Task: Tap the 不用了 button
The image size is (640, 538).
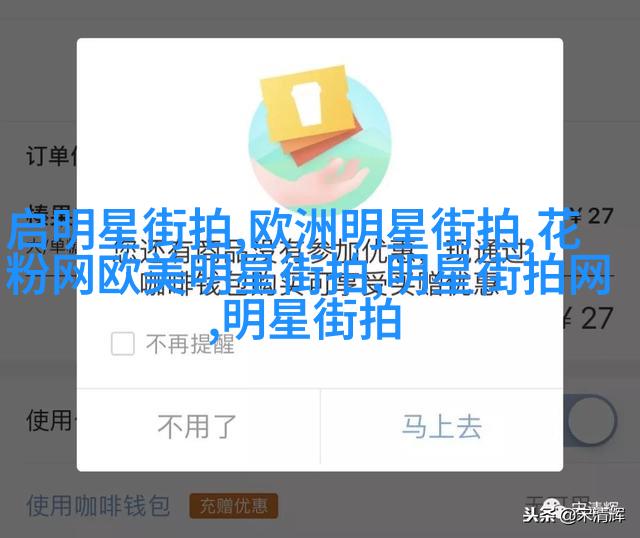Action: click(x=198, y=427)
